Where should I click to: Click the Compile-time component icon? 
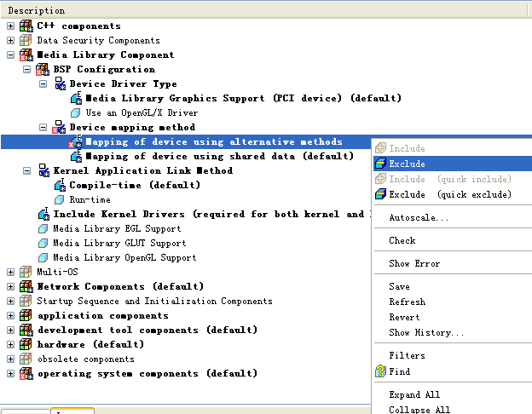click(60, 185)
